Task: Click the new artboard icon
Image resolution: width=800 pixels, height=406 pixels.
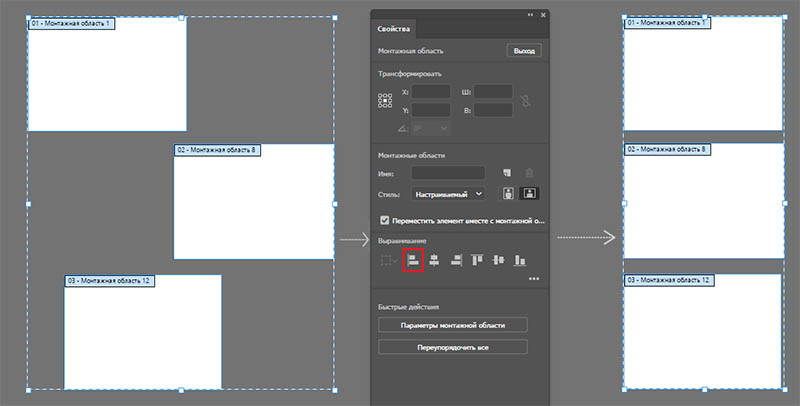Action: click(508, 173)
